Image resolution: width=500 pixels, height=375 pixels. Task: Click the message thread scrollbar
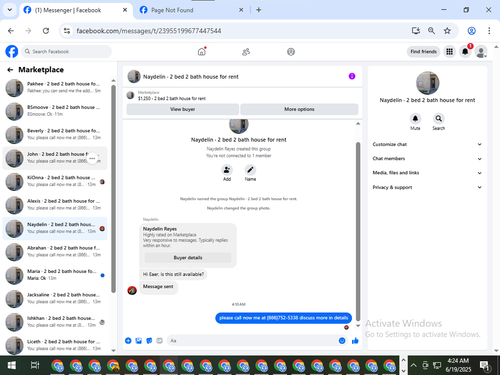click(358, 232)
